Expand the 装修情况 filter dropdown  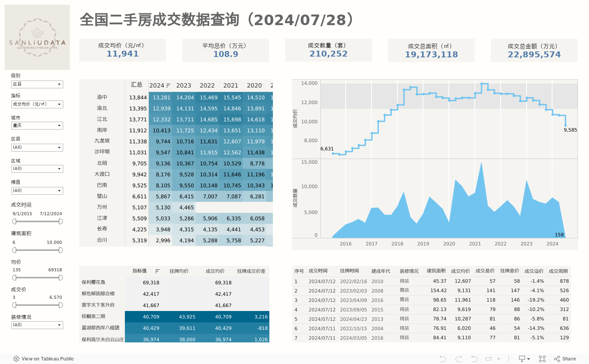coord(37,325)
